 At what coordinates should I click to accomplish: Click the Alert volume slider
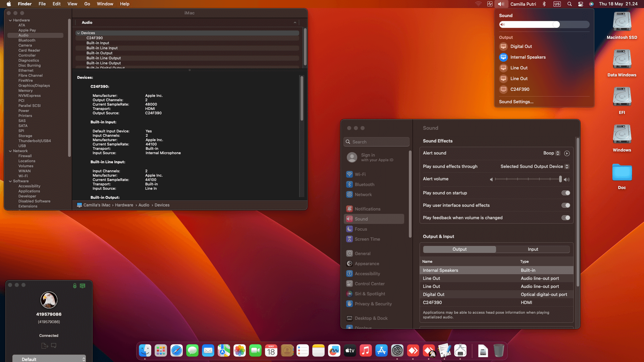pyautogui.click(x=528, y=179)
